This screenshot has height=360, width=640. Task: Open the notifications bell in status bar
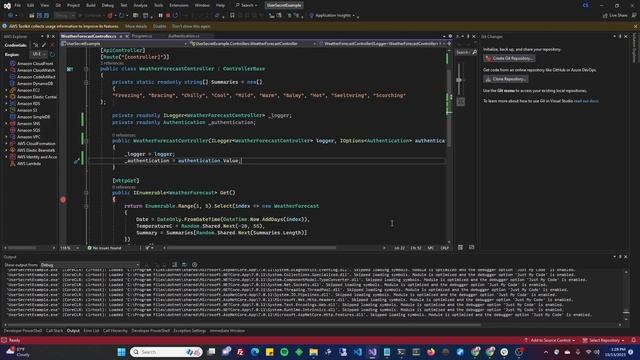tap(633, 340)
